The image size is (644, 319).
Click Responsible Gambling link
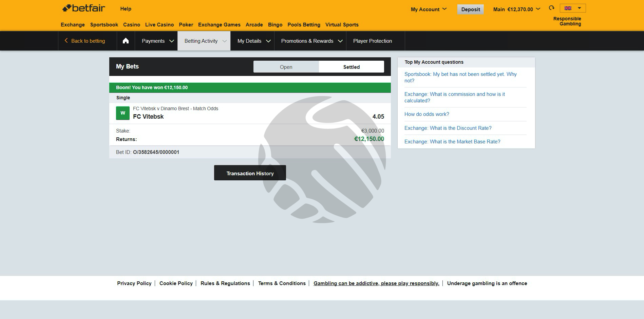tap(567, 21)
